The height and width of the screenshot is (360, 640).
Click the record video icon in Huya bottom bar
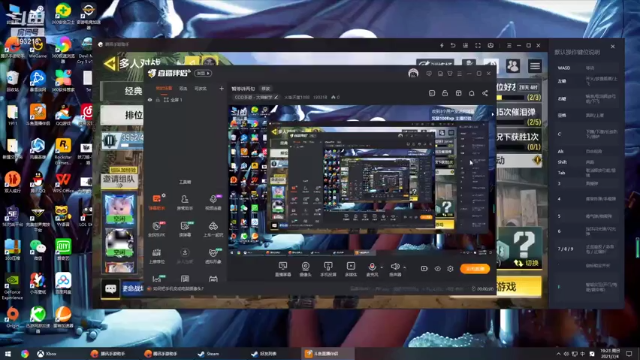point(424,269)
